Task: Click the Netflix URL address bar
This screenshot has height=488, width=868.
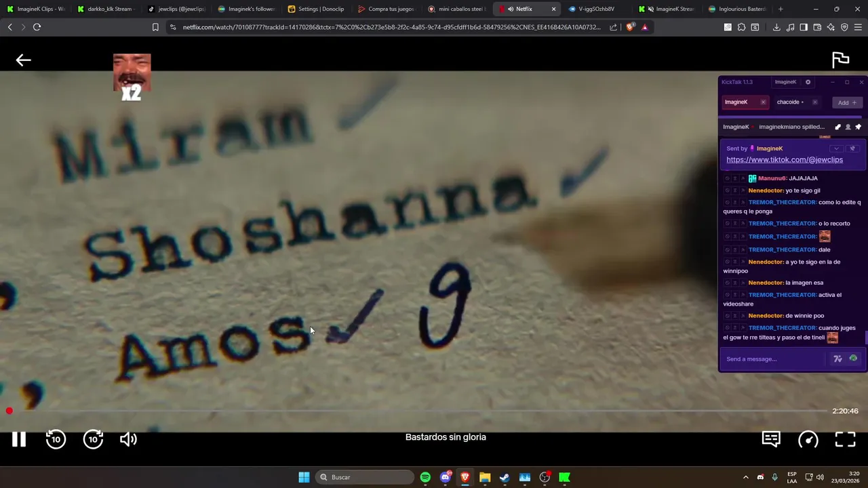Action: pyautogui.click(x=391, y=27)
